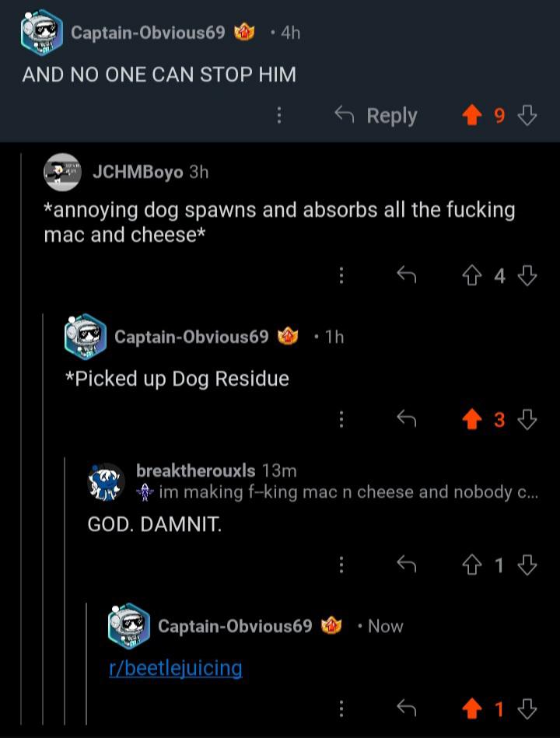Open three-dot menu on top comment
Image resolution: width=560 pixels, height=738 pixels.
(x=279, y=115)
